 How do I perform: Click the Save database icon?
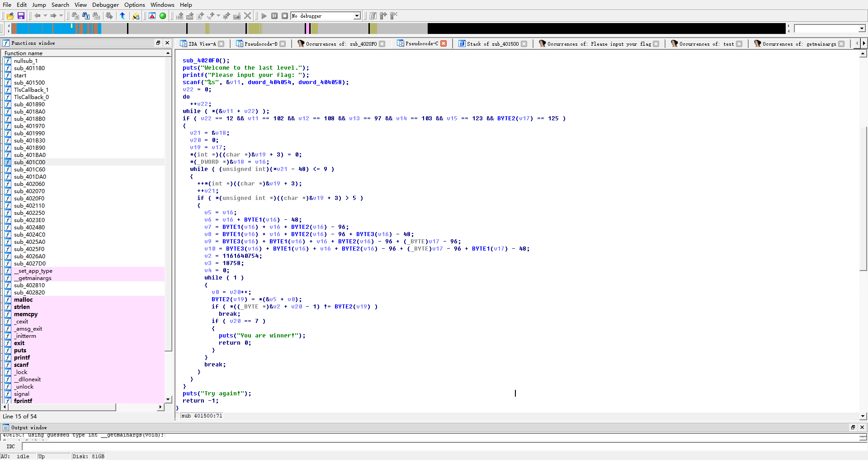pyautogui.click(x=21, y=16)
